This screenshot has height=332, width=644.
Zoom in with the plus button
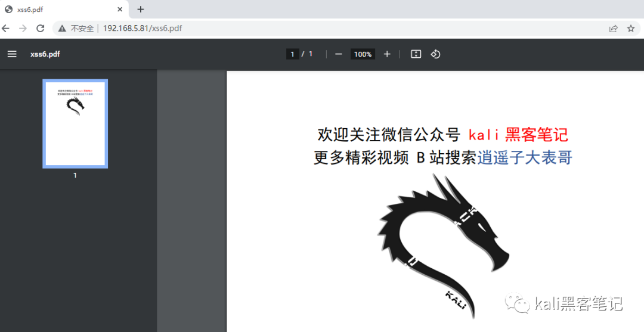[387, 54]
